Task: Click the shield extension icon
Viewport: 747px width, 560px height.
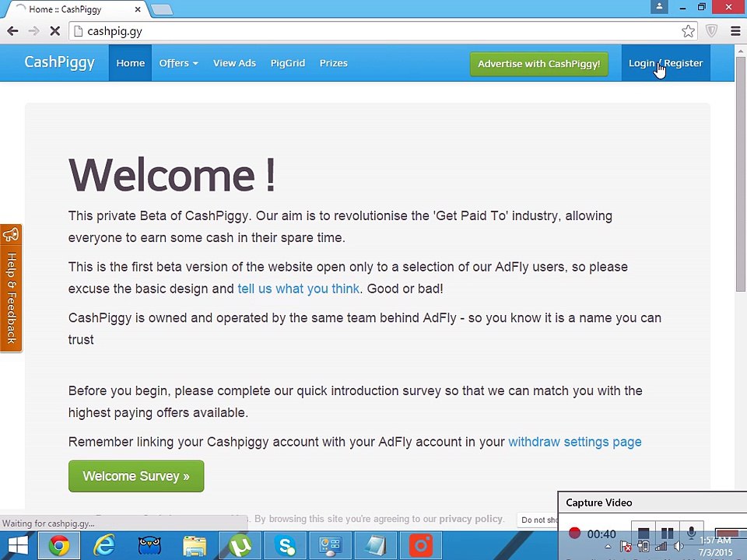Action: click(x=711, y=31)
